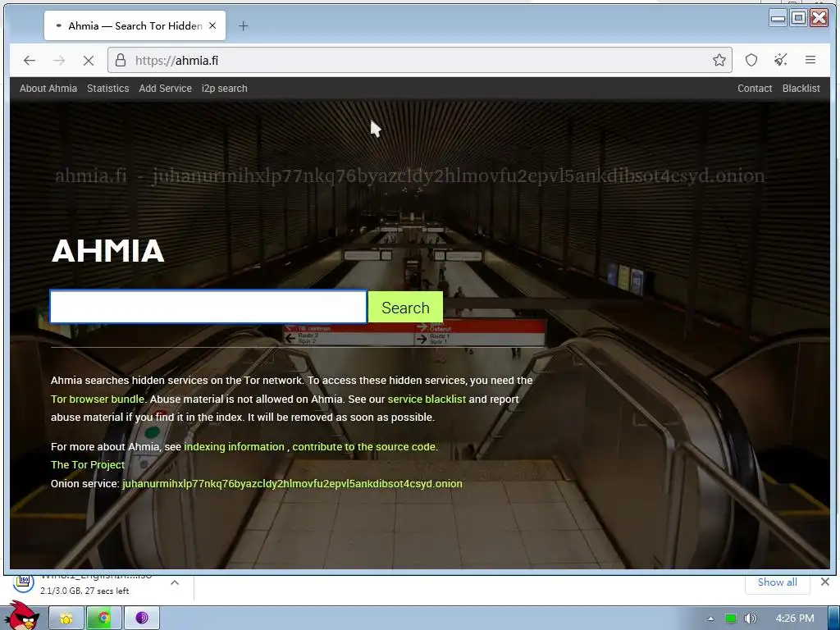Click the lock icon in the address bar
Screen dimensions: 840x630
coord(121,60)
